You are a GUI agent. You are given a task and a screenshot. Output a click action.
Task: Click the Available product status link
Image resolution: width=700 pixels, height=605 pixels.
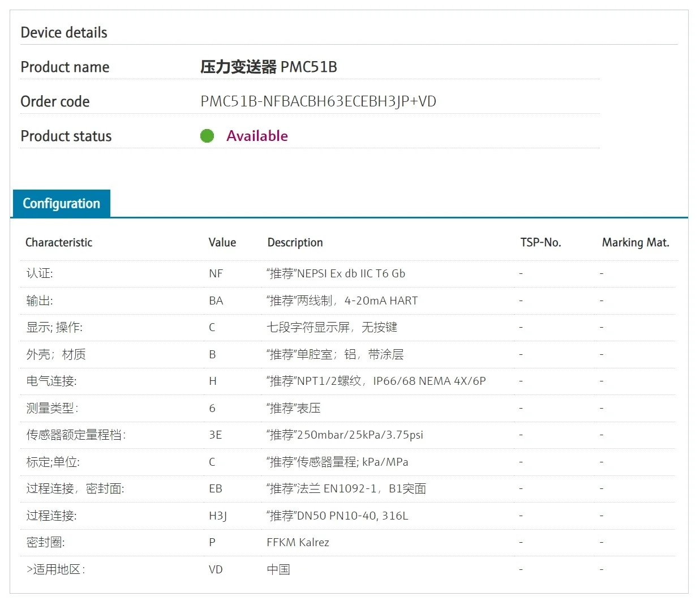tap(257, 136)
